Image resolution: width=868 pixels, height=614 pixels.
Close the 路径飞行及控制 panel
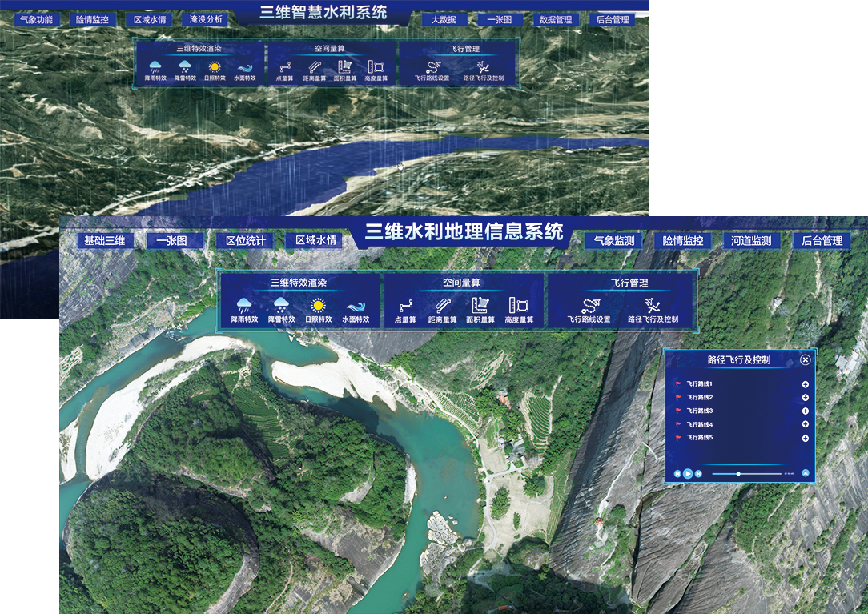pyautogui.click(x=806, y=360)
